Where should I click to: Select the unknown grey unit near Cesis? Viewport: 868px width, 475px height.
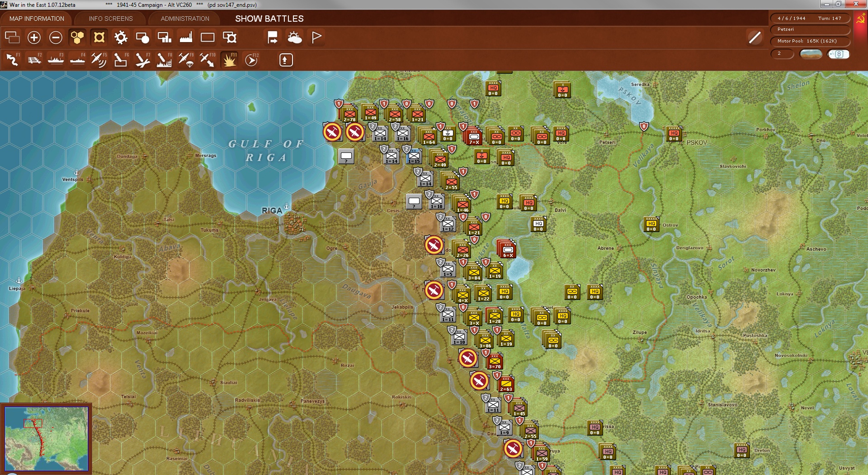tap(414, 201)
